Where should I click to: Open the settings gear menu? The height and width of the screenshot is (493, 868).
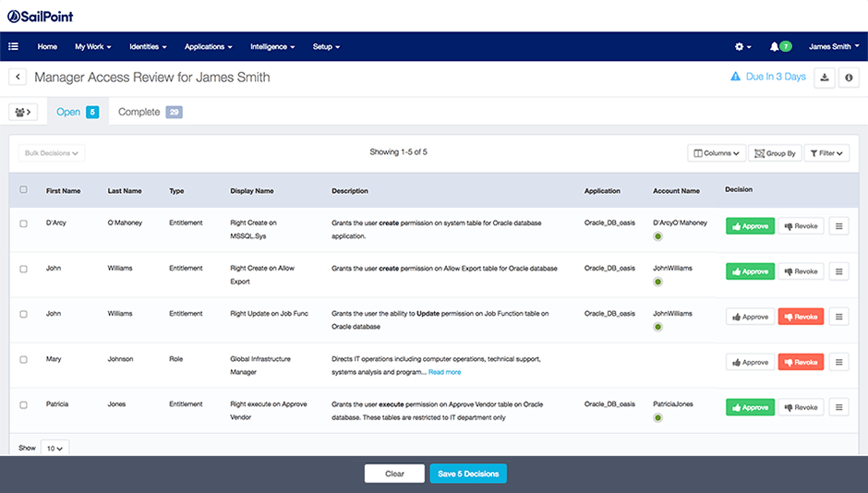tap(742, 46)
